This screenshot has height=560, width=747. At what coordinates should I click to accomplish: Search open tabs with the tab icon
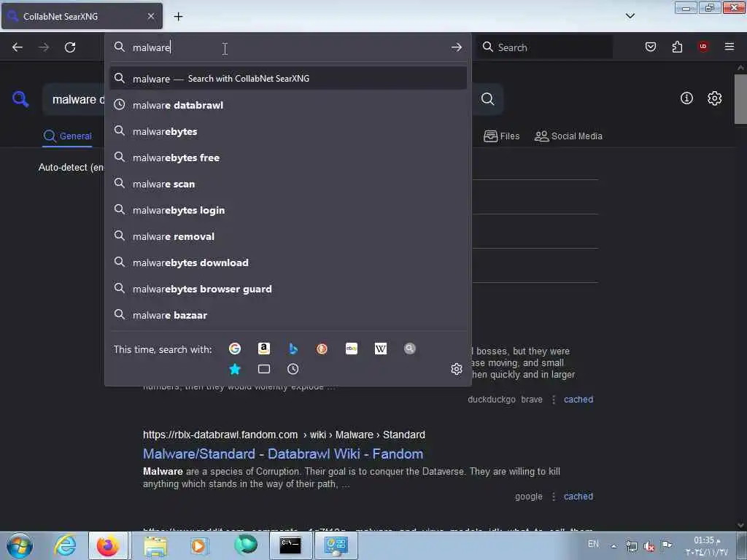(264, 369)
